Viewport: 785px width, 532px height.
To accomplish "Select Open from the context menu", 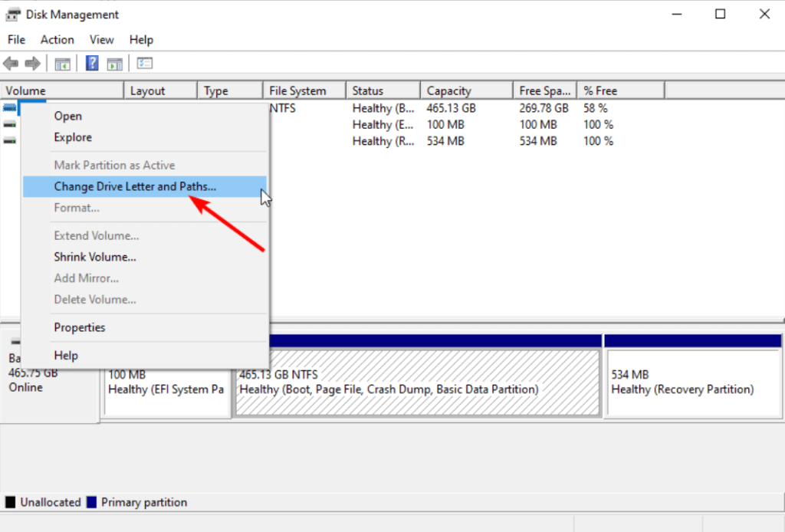I will point(67,116).
